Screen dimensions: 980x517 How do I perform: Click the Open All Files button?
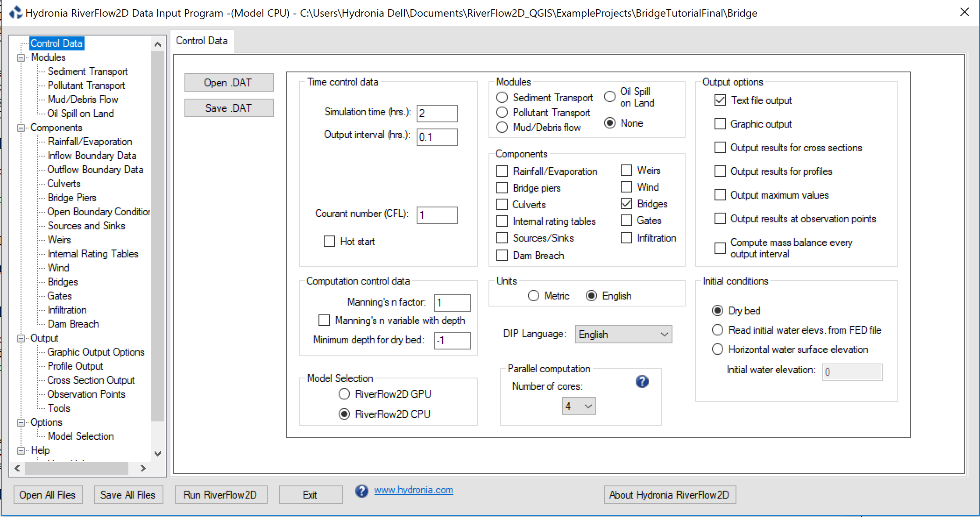(47, 495)
